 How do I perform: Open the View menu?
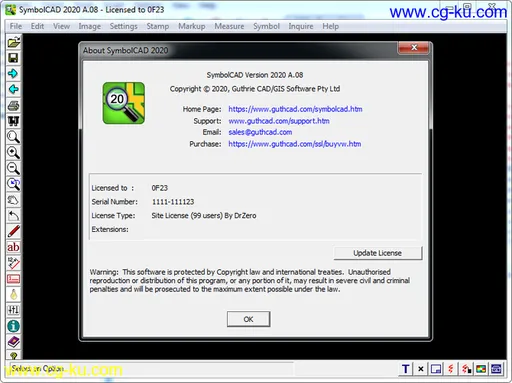click(61, 26)
